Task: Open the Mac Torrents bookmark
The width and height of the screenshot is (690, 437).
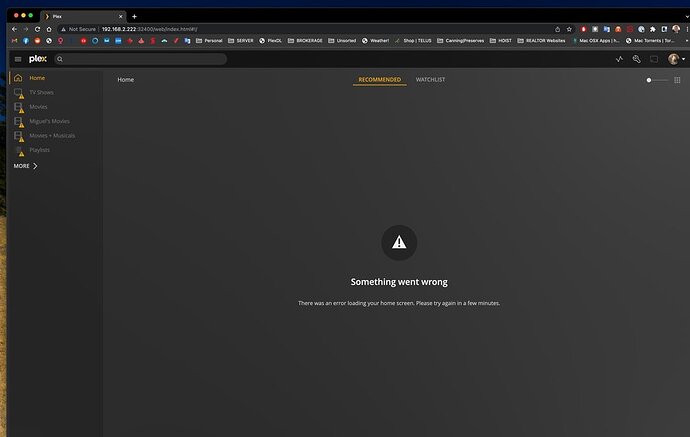Action: point(650,40)
